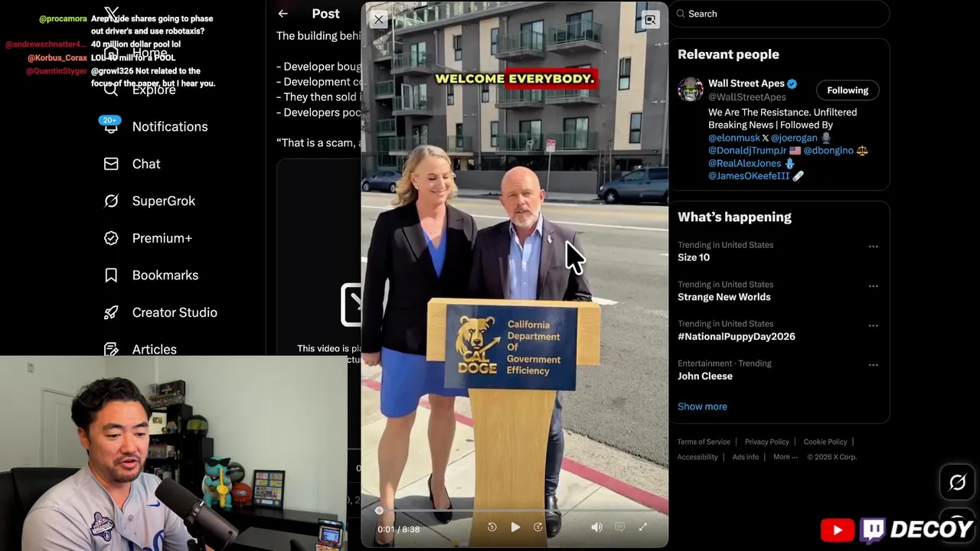
Task: Click Show more under What's happening
Action: point(702,406)
